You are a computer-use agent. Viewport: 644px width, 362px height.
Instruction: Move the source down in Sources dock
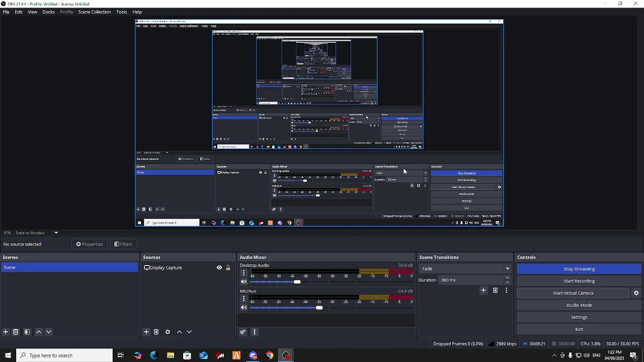pos(189,332)
